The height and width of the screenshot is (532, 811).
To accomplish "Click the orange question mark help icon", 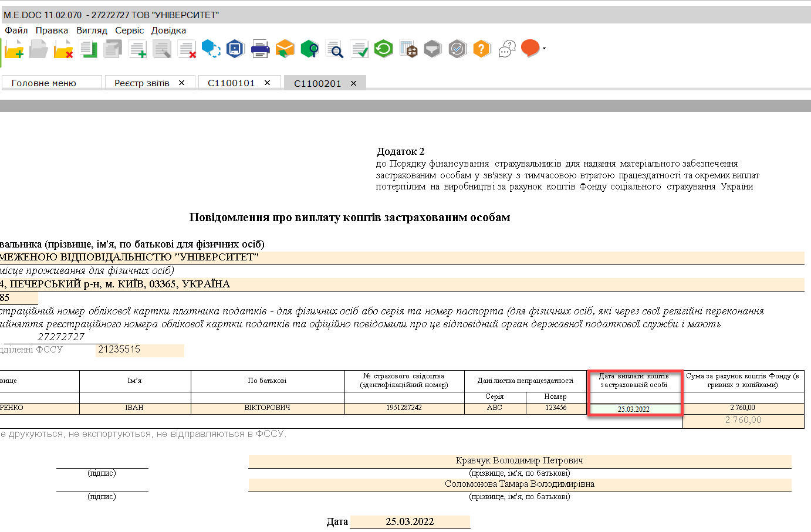I will [481, 49].
